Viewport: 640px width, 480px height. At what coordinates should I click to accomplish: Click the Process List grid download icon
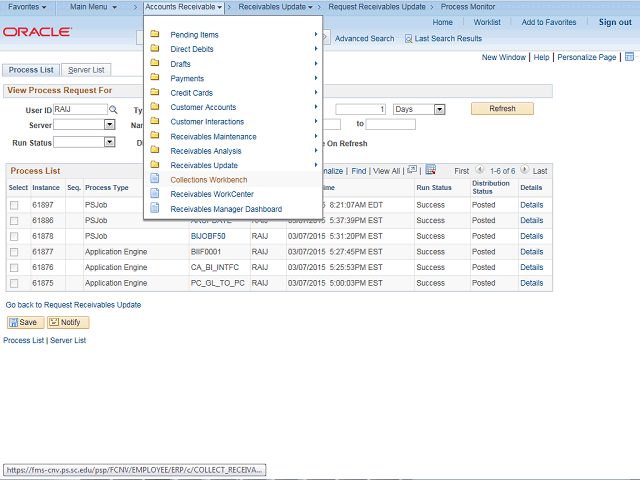431,170
